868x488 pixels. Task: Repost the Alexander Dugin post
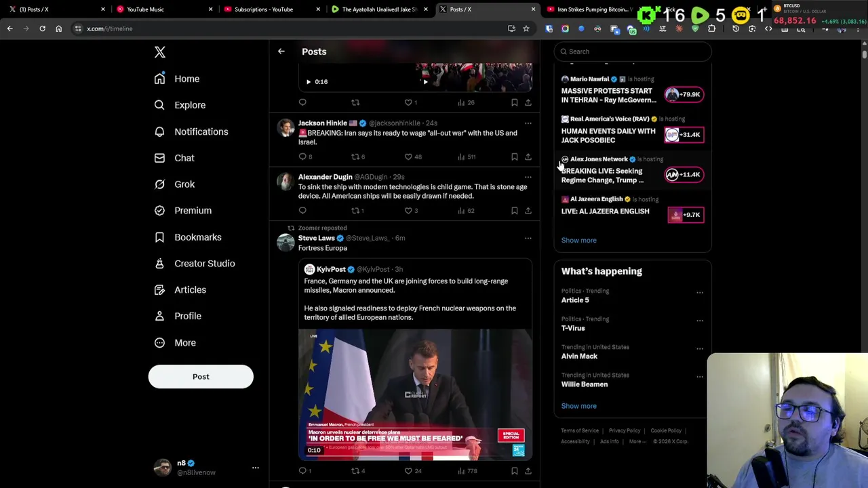coord(355,211)
